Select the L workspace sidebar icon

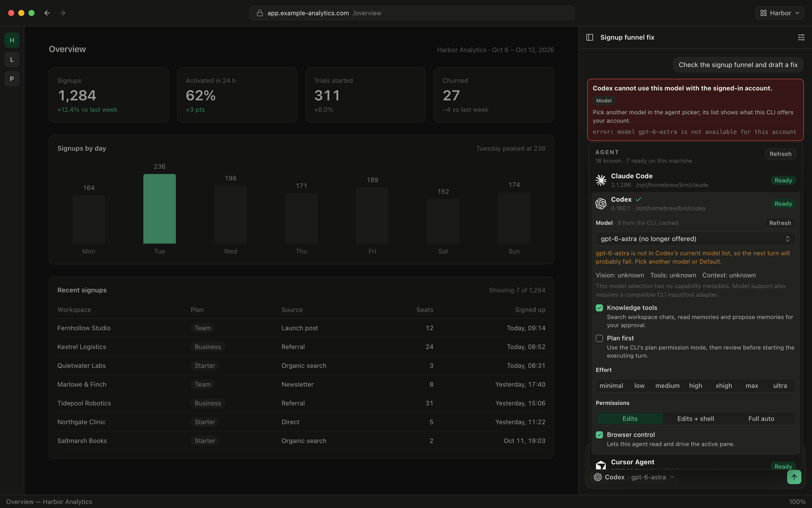[x=12, y=59]
